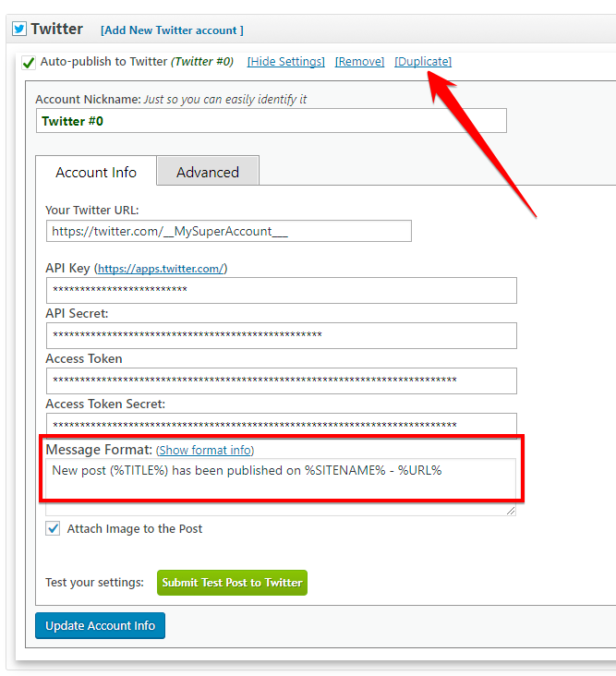Toggle Auto-publish to Twitter checkbox
The height and width of the screenshot is (676, 616).
[x=29, y=63]
